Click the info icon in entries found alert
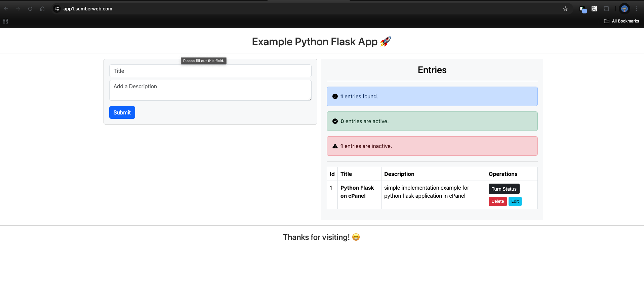This screenshot has height=290, width=644. tap(335, 96)
